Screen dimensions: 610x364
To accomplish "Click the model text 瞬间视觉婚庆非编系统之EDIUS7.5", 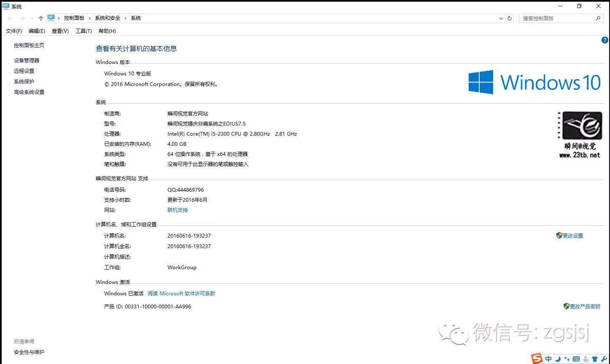I will 206,124.
